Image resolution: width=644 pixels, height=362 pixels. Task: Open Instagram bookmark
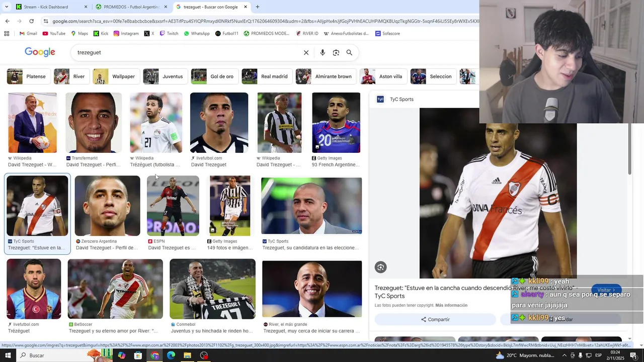(x=126, y=34)
